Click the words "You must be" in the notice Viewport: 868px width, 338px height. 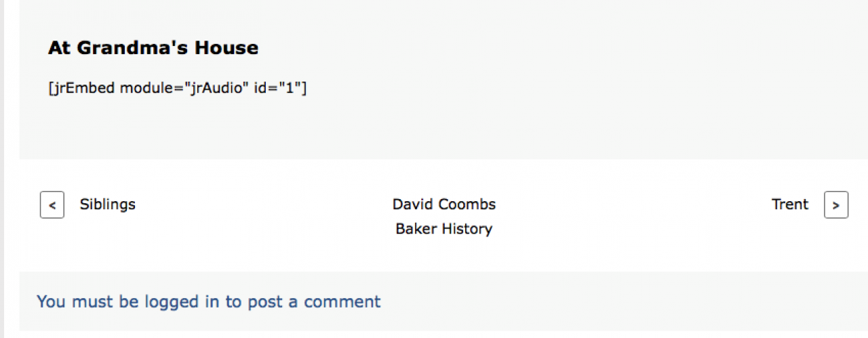(88, 301)
